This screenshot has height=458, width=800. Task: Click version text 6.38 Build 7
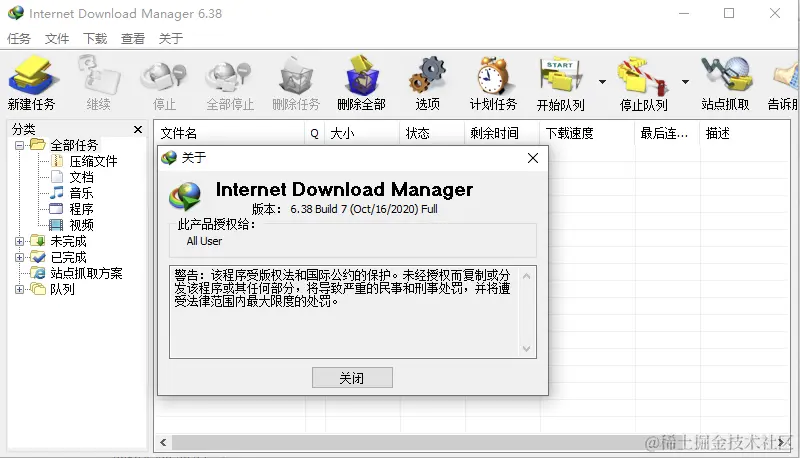coord(364,209)
